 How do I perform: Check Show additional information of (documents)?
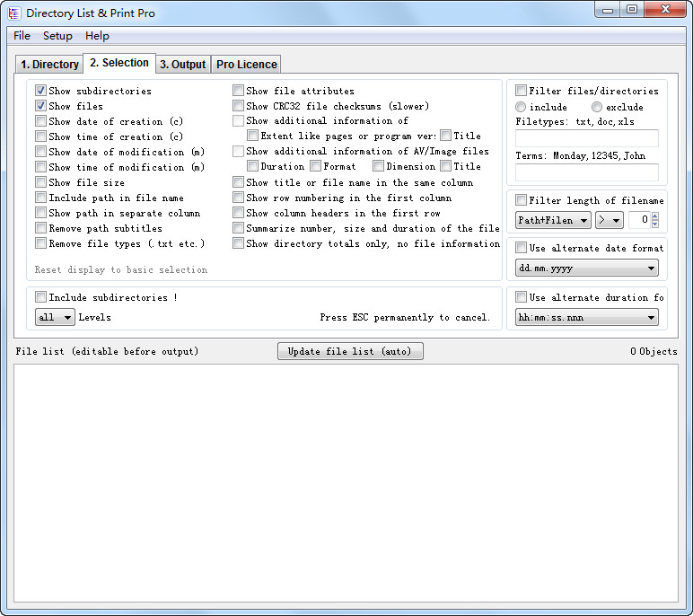point(238,120)
